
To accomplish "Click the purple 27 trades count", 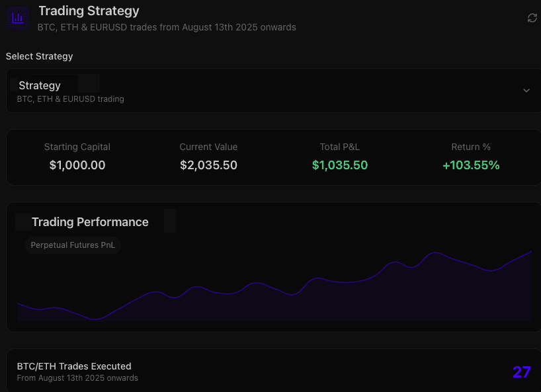I will coord(521,372).
